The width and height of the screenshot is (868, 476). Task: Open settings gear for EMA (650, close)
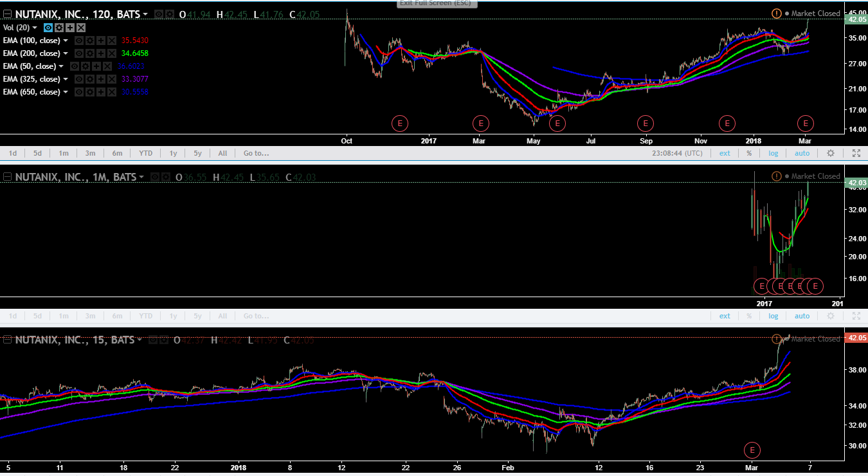coord(90,92)
